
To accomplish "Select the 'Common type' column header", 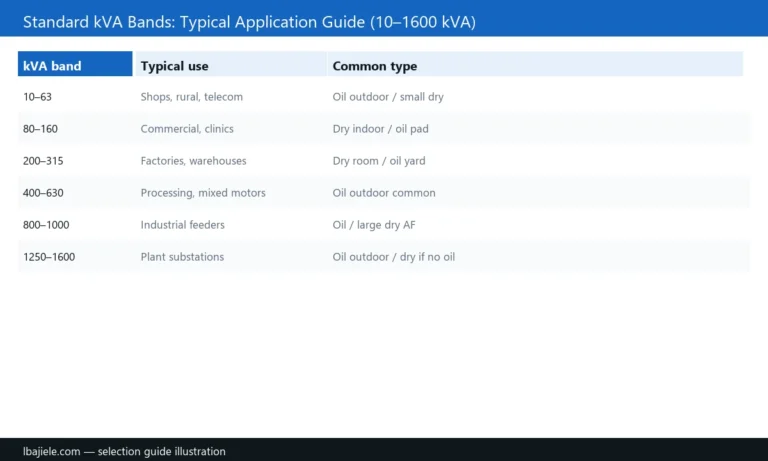I will [535, 64].
